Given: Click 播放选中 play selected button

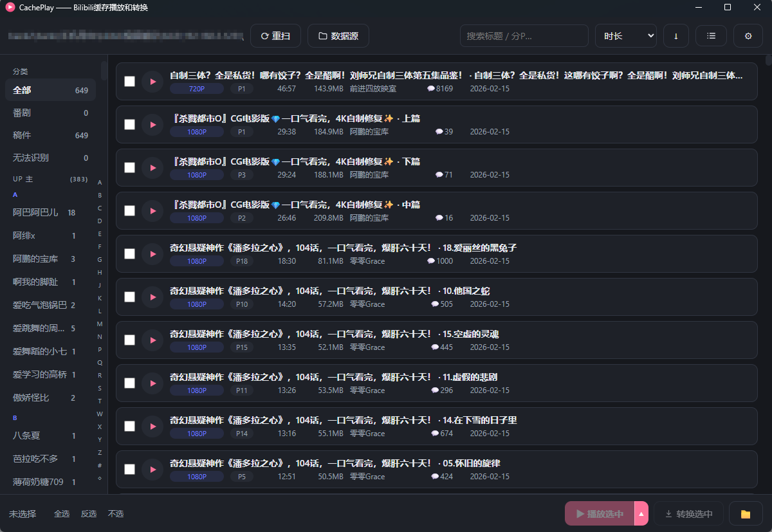Looking at the screenshot, I should (x=600, y=514).
